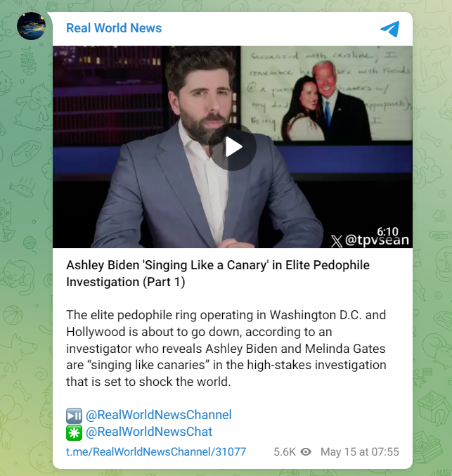Screen dimensions: 452x476
Task: Click the eye views icon
Action: pos(306,451)
